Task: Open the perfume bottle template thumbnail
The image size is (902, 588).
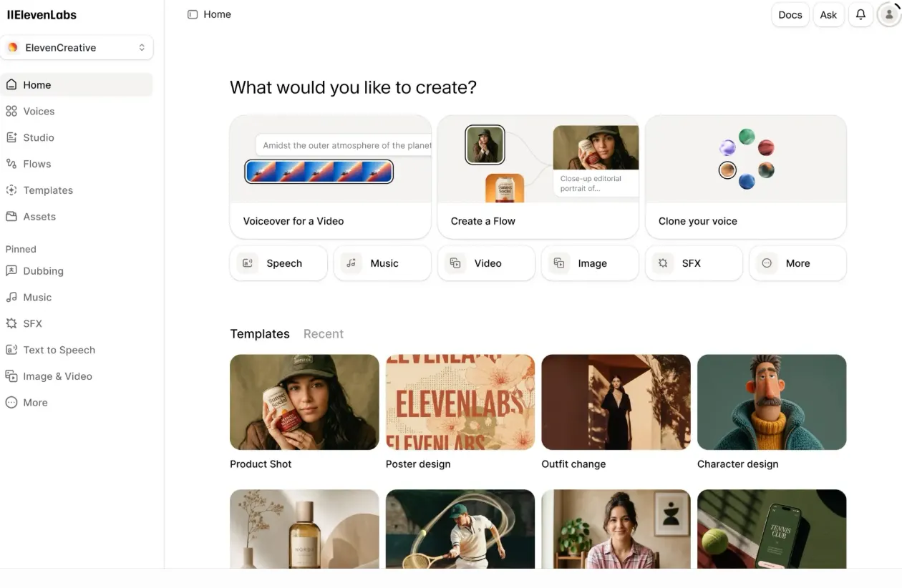Action: click(304, 529)
